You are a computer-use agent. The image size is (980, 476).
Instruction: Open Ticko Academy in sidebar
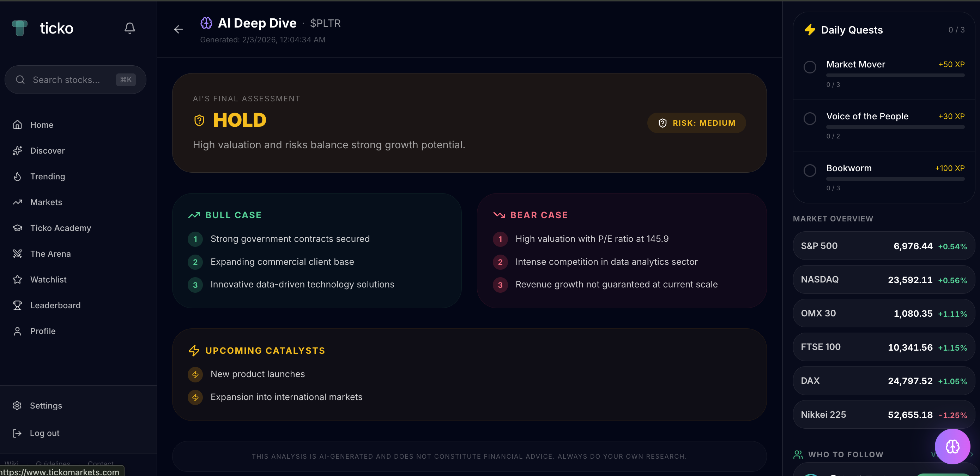tap(60, 228)
